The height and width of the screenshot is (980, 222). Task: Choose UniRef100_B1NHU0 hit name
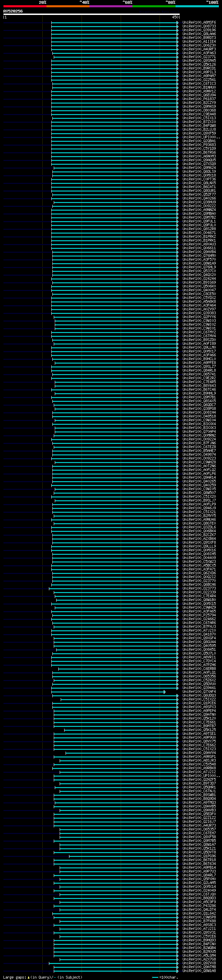coord(199,87)
